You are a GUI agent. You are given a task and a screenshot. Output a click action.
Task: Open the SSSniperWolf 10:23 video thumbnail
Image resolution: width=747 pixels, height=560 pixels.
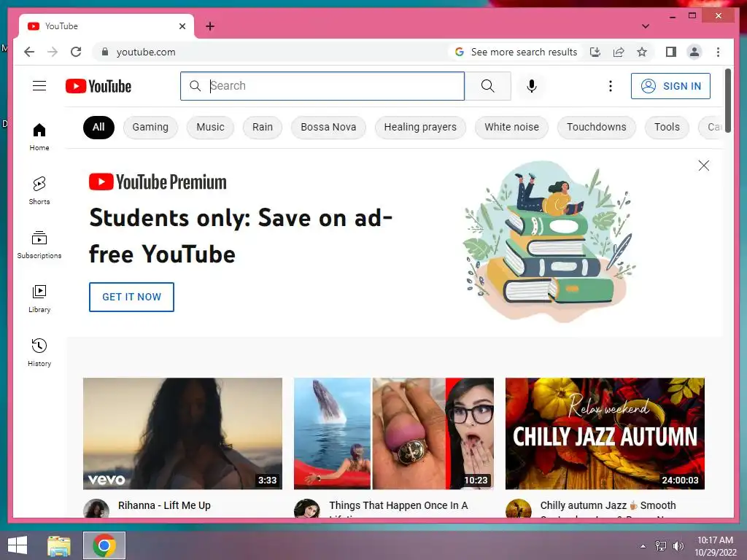[393, 433]
